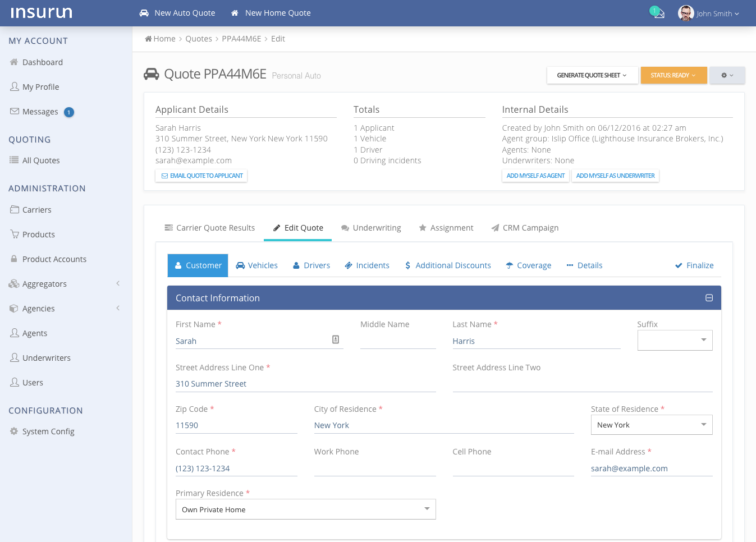This screenshot has width=756, height=542.
Task: Click the contact card icon in First Name field
Action: (x=336, y=339)
